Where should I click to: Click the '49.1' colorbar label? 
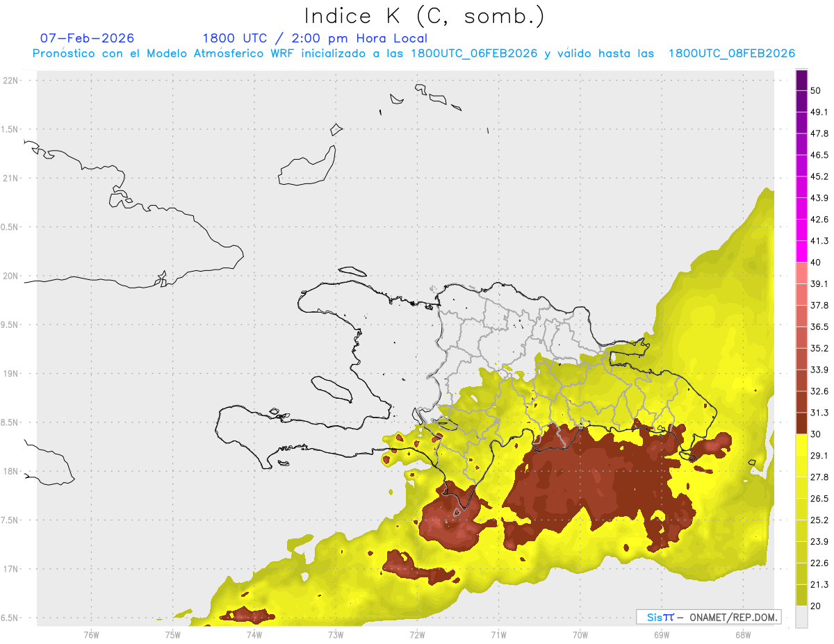(x=819, y=113)
